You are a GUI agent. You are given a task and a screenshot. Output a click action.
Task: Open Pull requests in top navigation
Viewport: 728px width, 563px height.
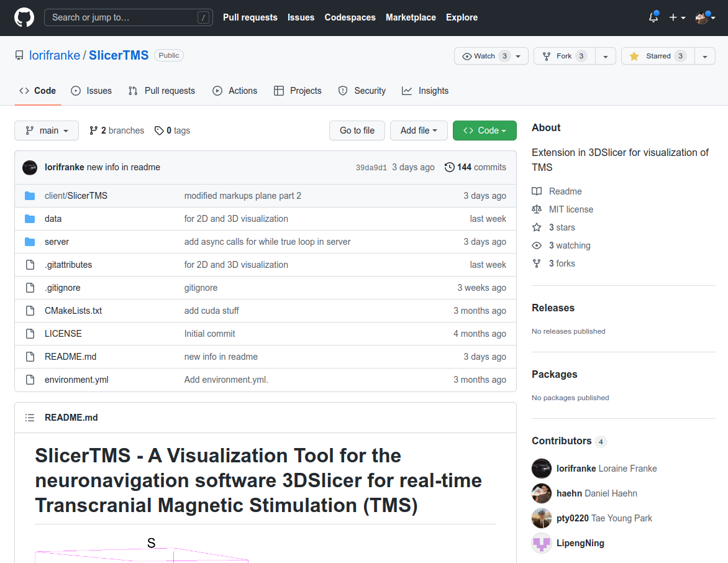coord(250,17)
